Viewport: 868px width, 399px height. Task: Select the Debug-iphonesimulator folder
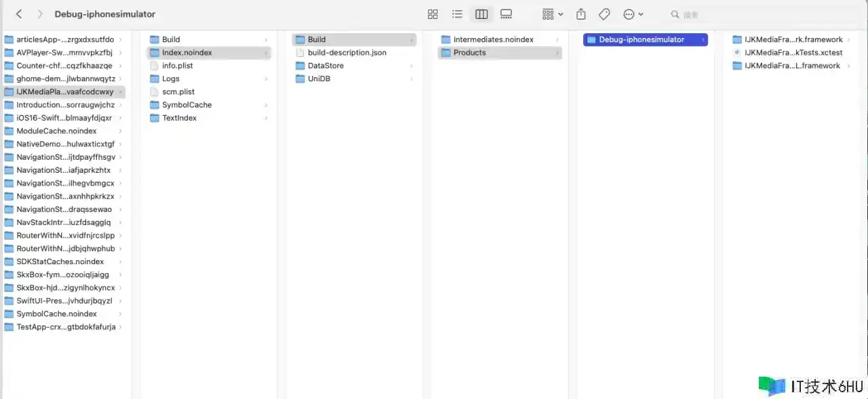[x=642, y=40]
